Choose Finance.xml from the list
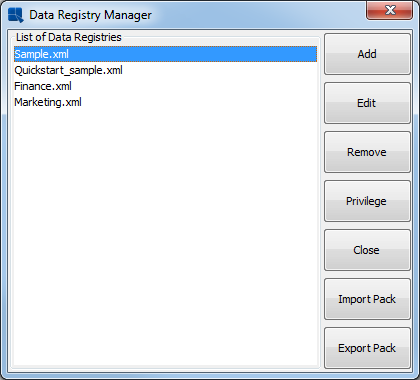The height and width of the screenshot is (380, 420). pos(165,86)
